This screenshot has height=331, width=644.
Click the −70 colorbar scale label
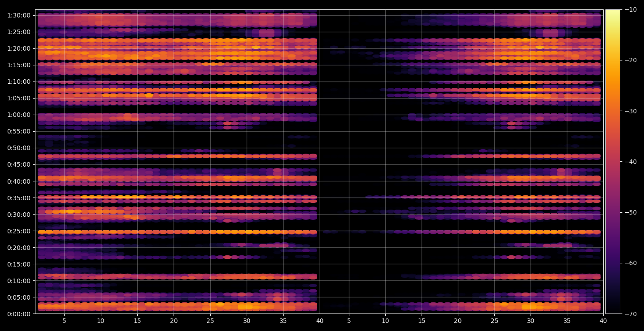click(631, 314)
